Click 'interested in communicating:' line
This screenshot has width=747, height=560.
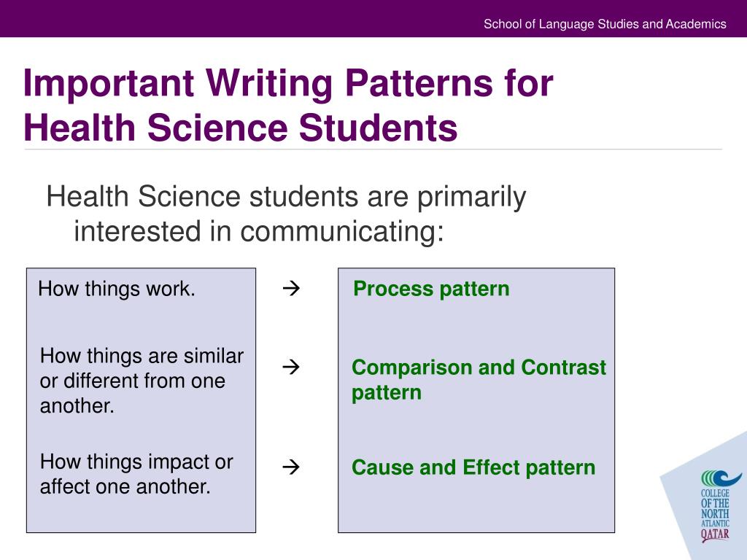coord(259,231)
